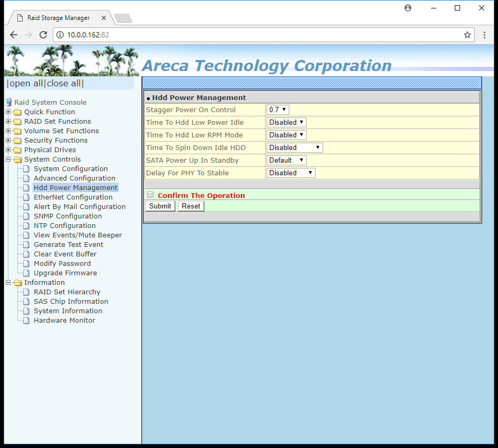Open Hdd Power Management page link

click(75, 188)
